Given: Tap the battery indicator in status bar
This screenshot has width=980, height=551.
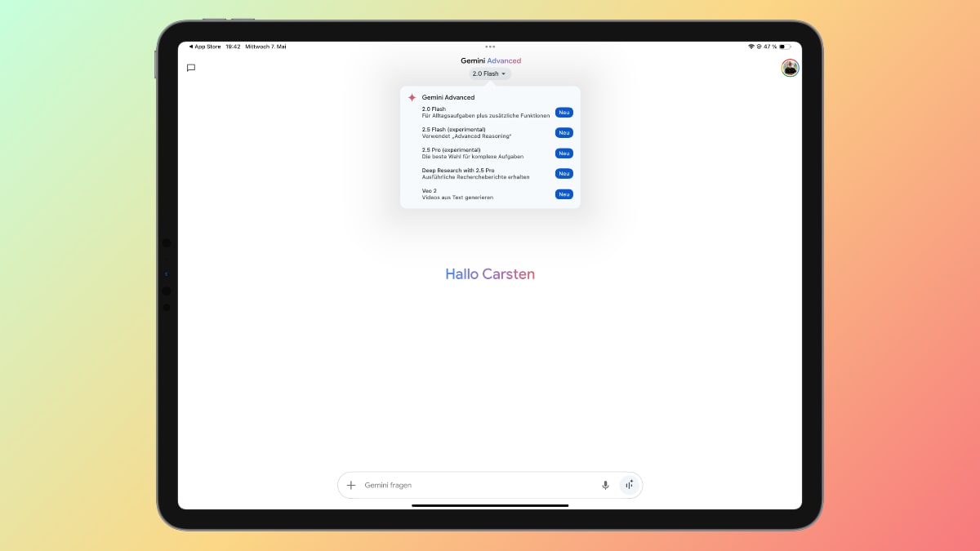Looking at the screenshot, I should pos(785,47).
